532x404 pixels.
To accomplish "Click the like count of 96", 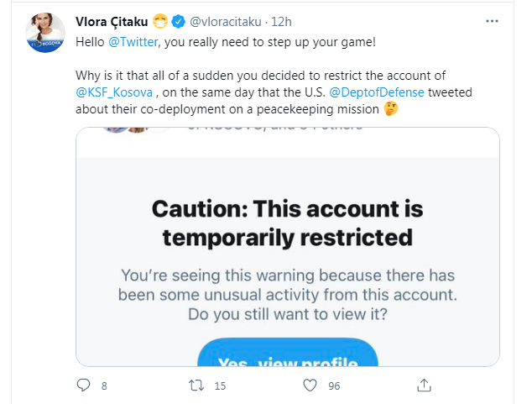I will click(335, 386).
